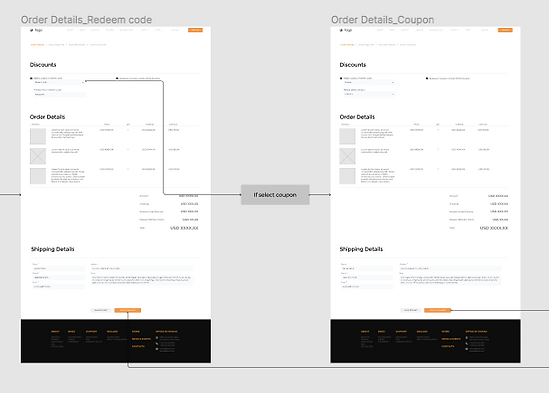
Task: Click orange submit button below Redeem code shipping form
Action: pos(128,310)
